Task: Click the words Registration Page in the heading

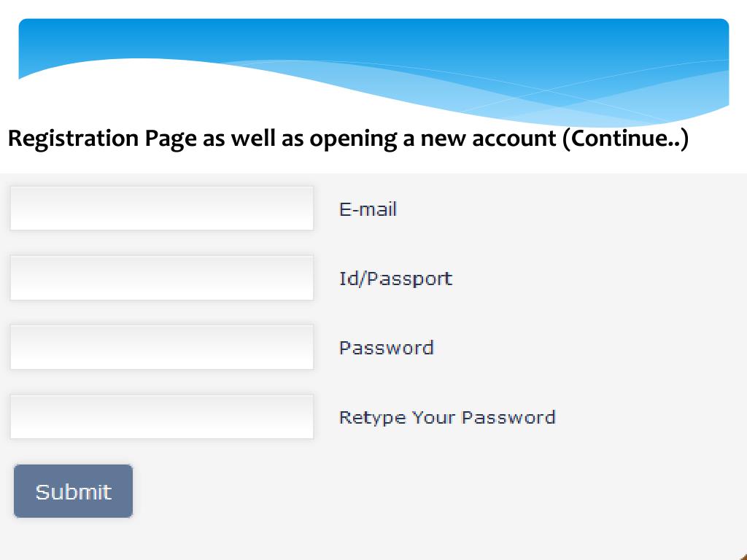Action: (x=102, y=139)
